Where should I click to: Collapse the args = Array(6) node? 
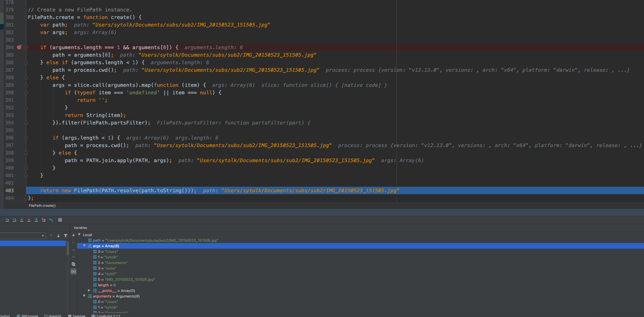pos(84,246)
